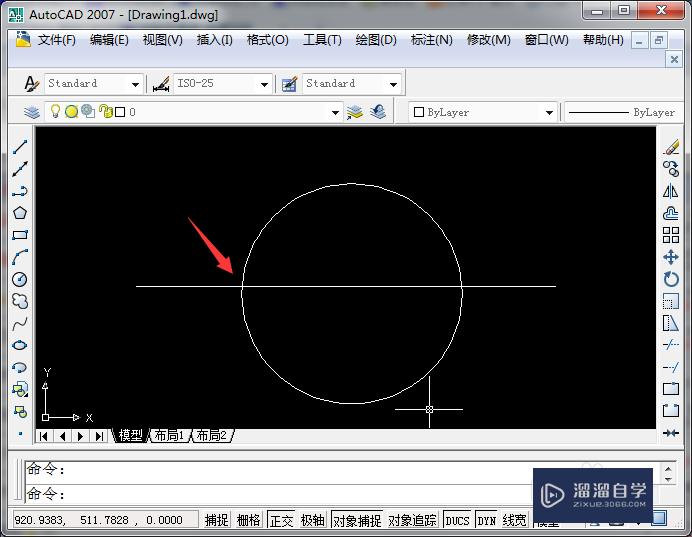Select the Spline tool
This screenshot has width=692, height=537.
coord(20,324)
